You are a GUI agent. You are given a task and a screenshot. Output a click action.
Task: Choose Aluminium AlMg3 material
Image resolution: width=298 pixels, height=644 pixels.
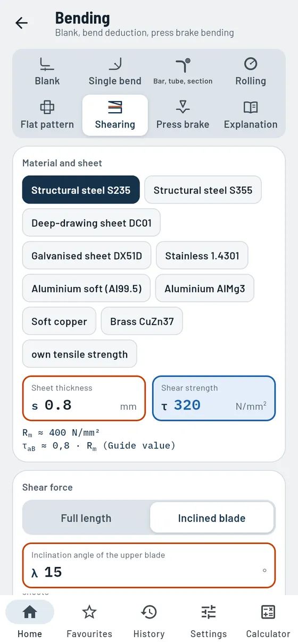(x=205, y=289)
